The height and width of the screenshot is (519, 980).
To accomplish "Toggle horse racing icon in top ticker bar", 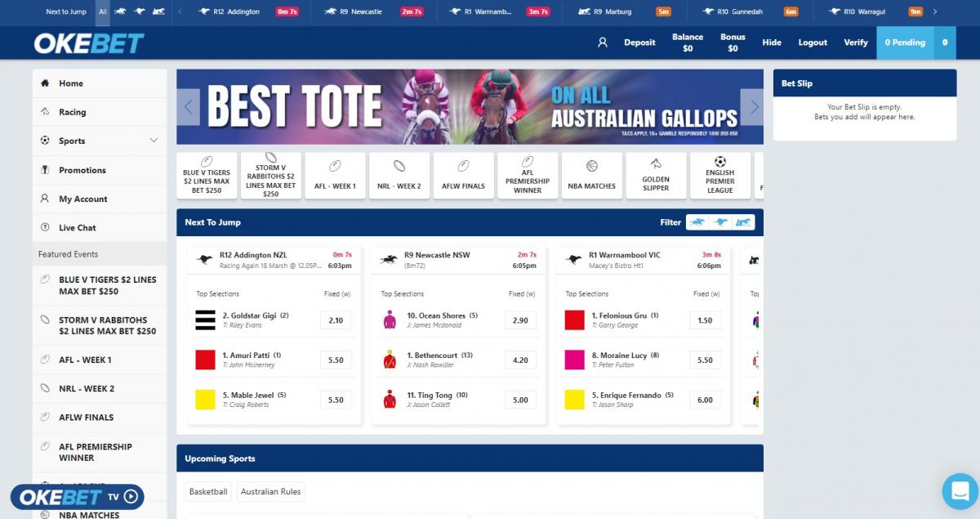I will coord(120,12).
